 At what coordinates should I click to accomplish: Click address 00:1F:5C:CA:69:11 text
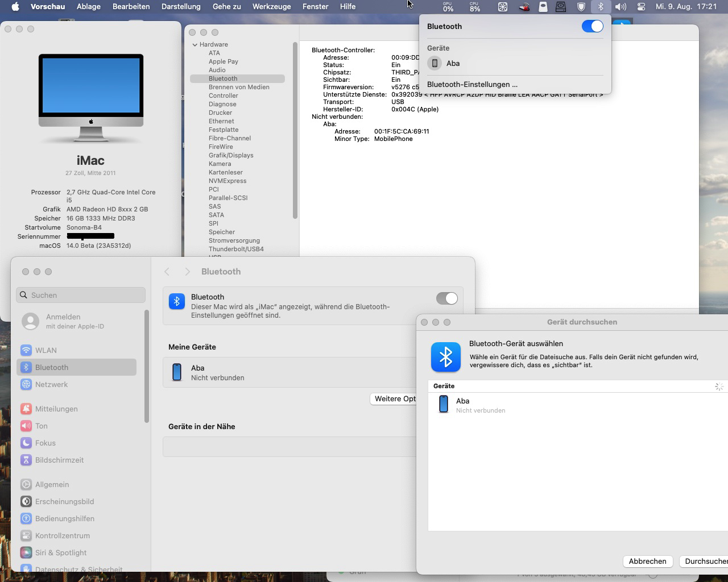[x=402, y=131]
